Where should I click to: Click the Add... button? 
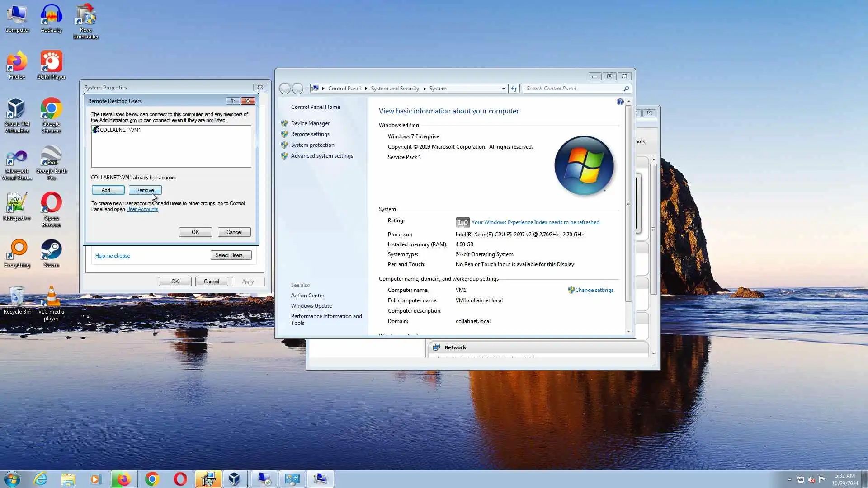click(x=108, y=190)
